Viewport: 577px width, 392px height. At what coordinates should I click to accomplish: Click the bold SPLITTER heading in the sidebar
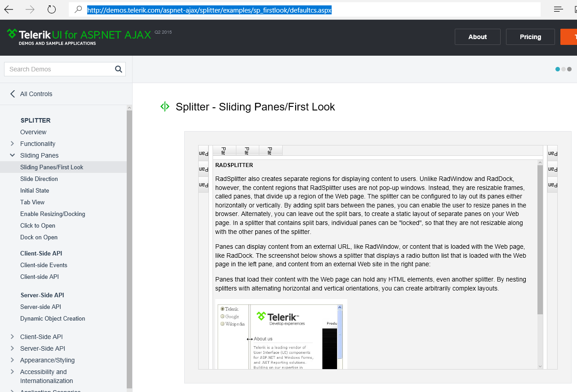36,120
